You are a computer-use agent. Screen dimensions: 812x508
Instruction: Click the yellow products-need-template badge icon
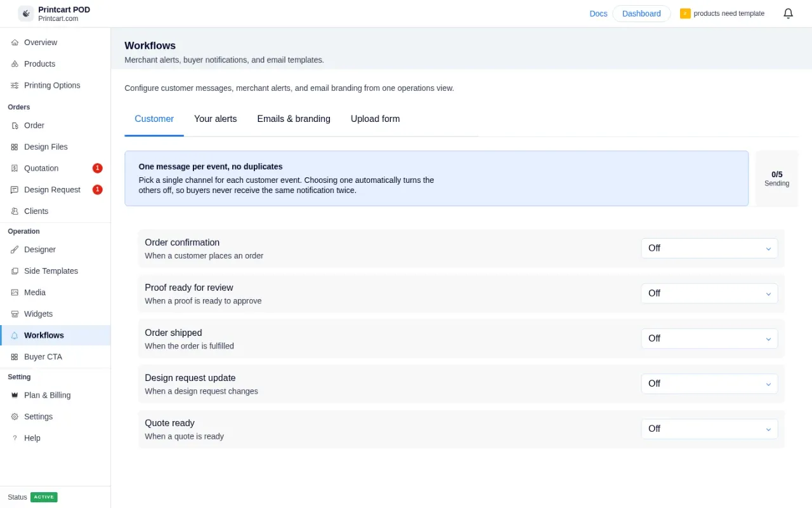tap(685, 13)
